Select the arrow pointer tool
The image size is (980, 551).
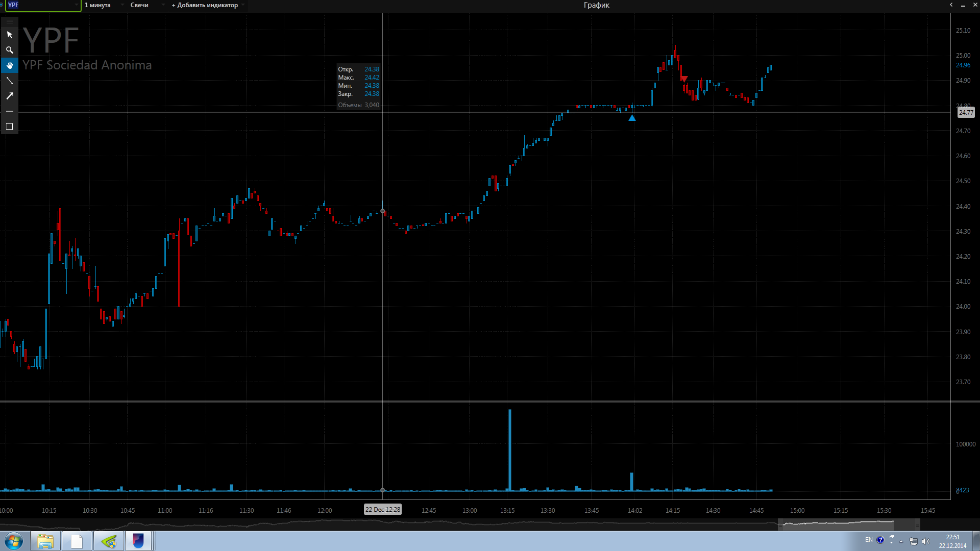click(x=9, y=35)
